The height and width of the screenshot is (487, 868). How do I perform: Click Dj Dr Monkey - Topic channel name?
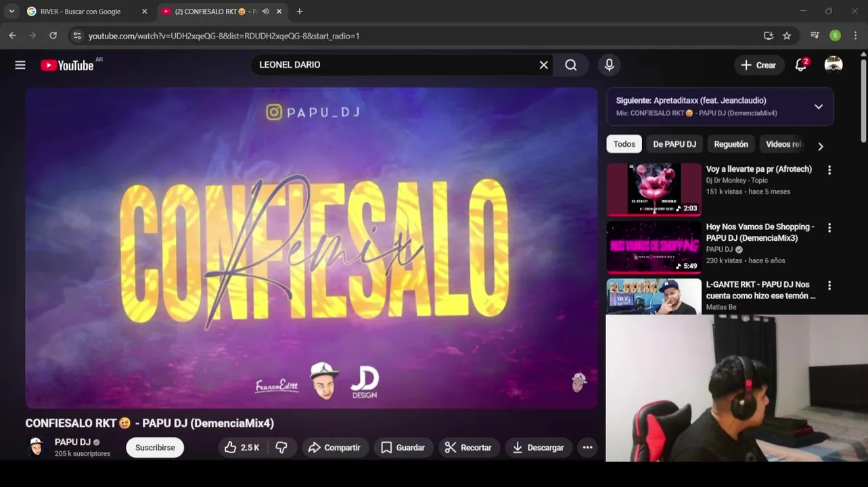[737, 181]
